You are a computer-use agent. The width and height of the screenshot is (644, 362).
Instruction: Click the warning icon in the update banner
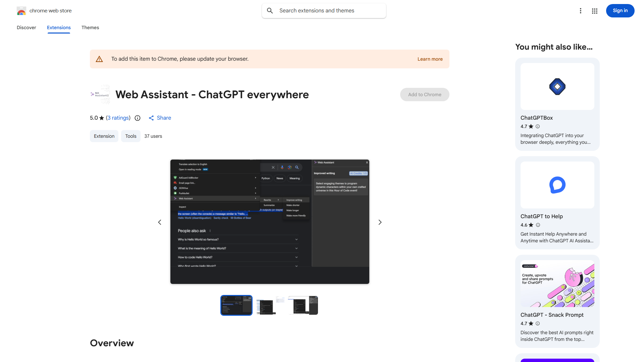tap(99, 59)
